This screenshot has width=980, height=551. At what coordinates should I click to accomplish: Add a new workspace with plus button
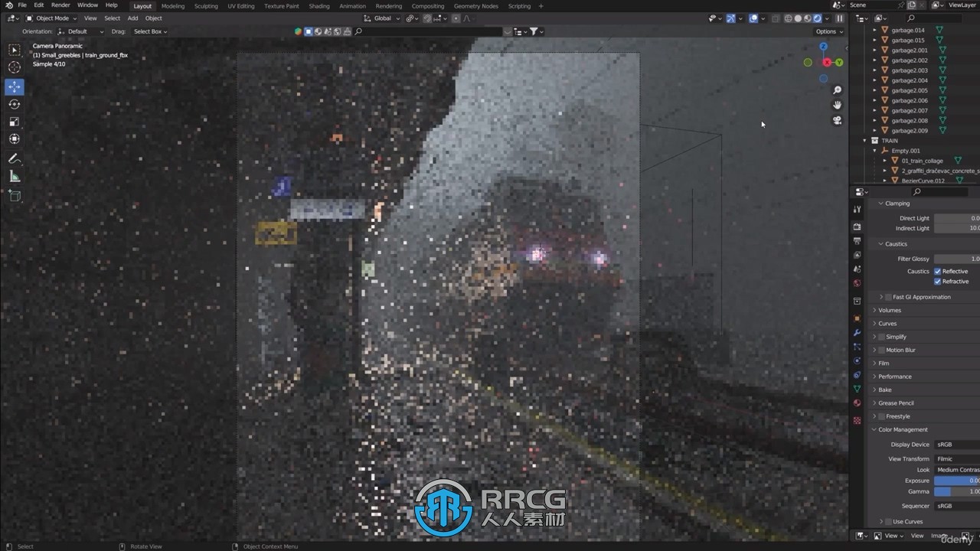(x=541, y=6)
